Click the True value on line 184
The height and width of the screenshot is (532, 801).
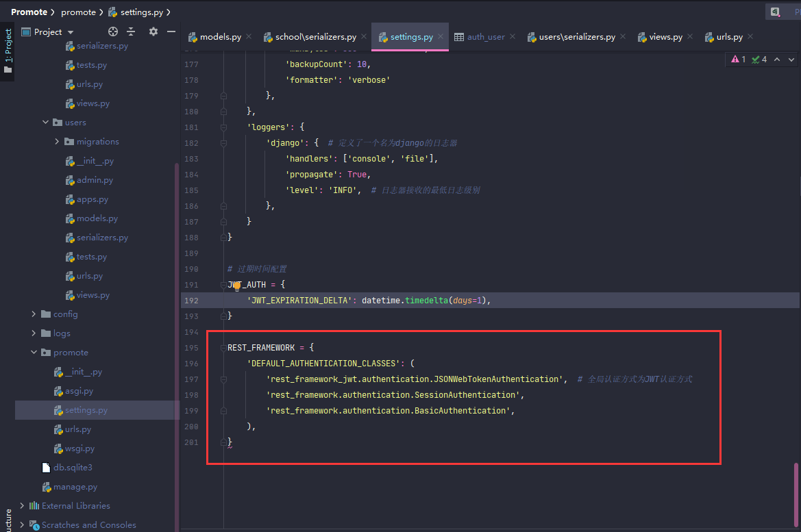[357, 175]
